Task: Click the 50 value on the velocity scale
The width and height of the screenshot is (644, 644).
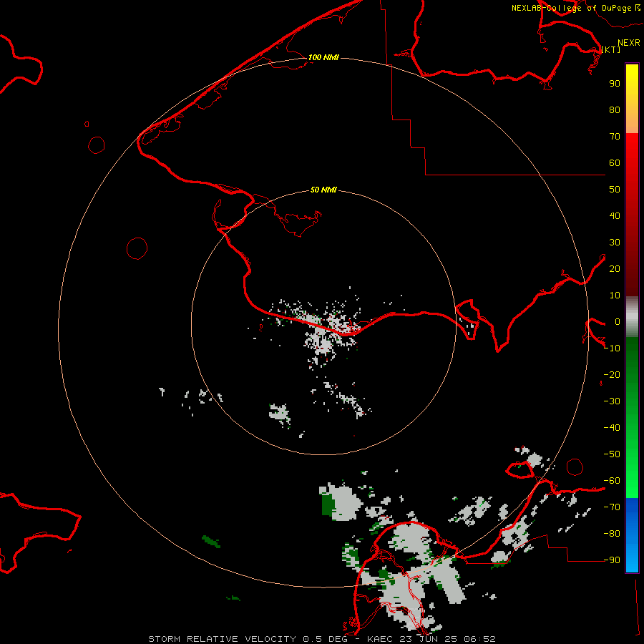Action: [615, 190]
